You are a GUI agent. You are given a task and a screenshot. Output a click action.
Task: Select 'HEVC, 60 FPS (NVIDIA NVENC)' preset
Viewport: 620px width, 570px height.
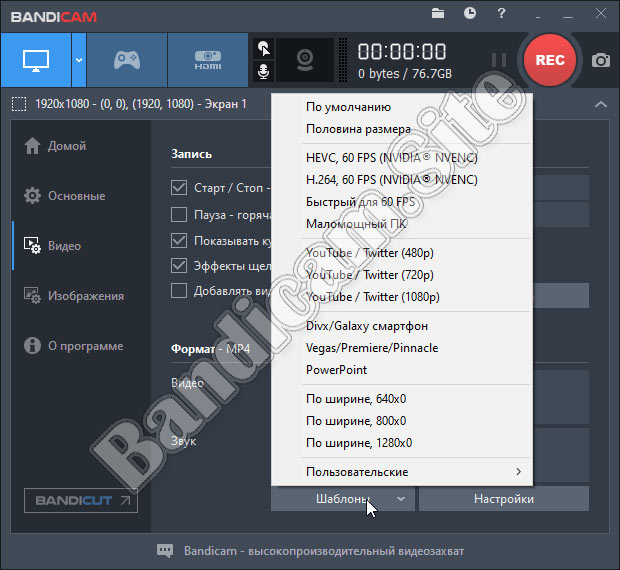point(392,158)
